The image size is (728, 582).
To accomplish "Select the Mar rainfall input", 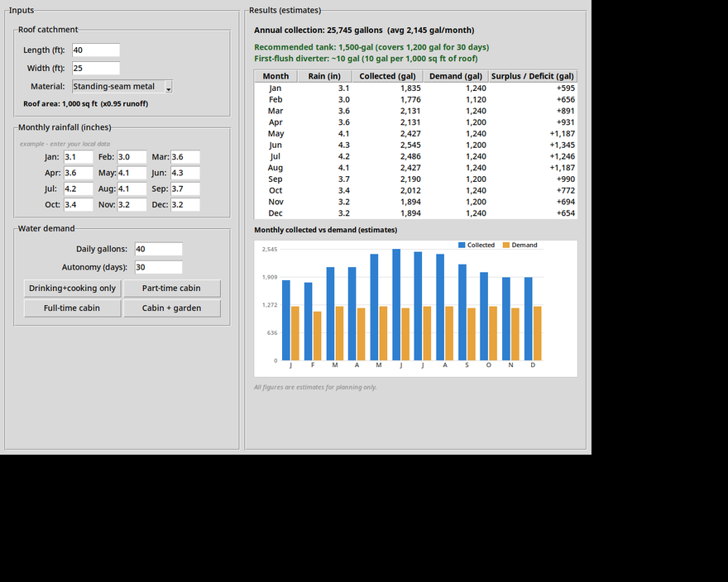I will pos(185,157).
